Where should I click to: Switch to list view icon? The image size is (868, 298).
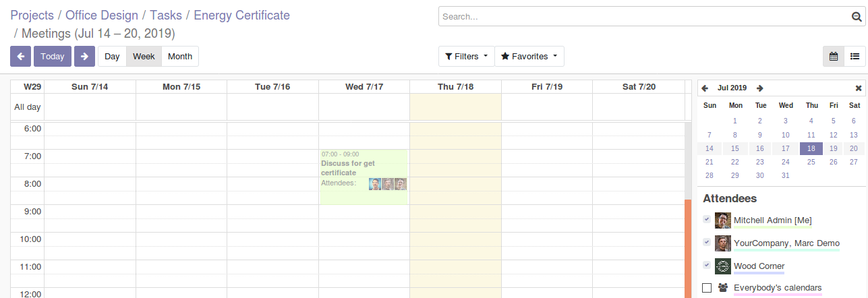pyautogui.click(x=855, y=57)
